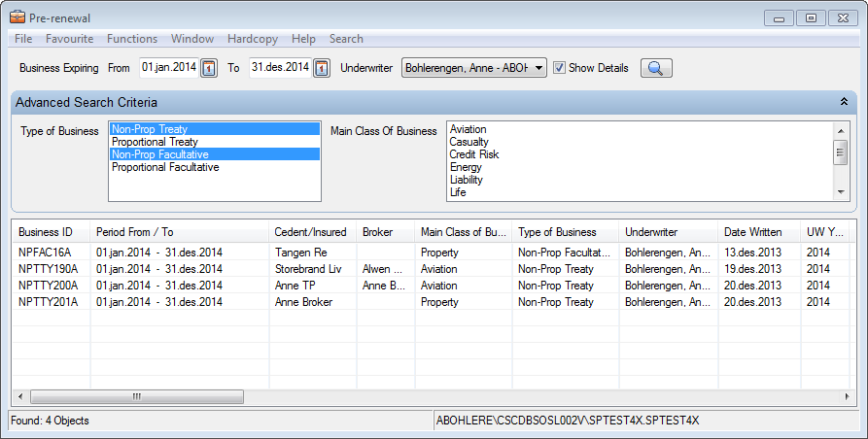This screenshot has height=439, width=868.
Task: Click the class list scroll up arrow
Action: tap(841, 130)
